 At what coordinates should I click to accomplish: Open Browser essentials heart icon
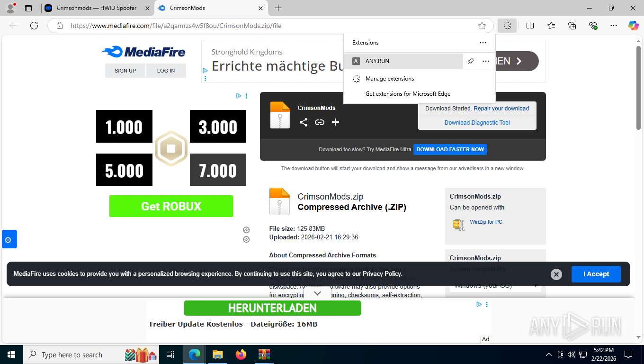click(x=593, y=26)
